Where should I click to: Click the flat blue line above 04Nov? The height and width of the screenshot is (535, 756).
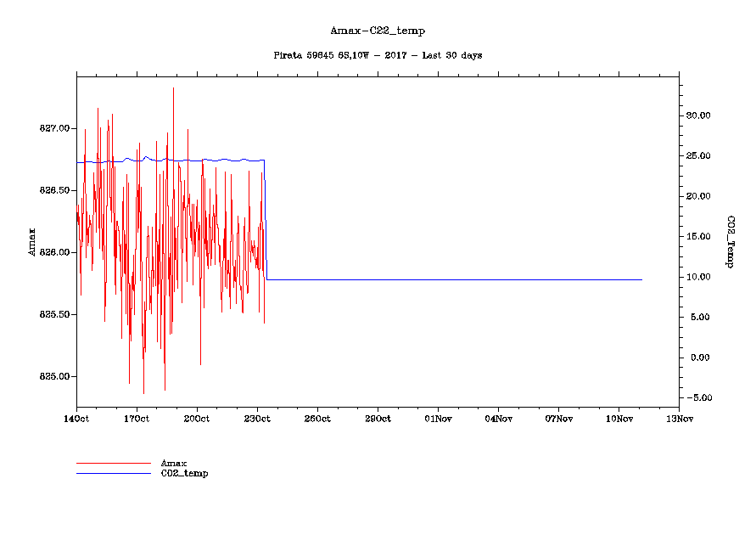click(498, 279)
